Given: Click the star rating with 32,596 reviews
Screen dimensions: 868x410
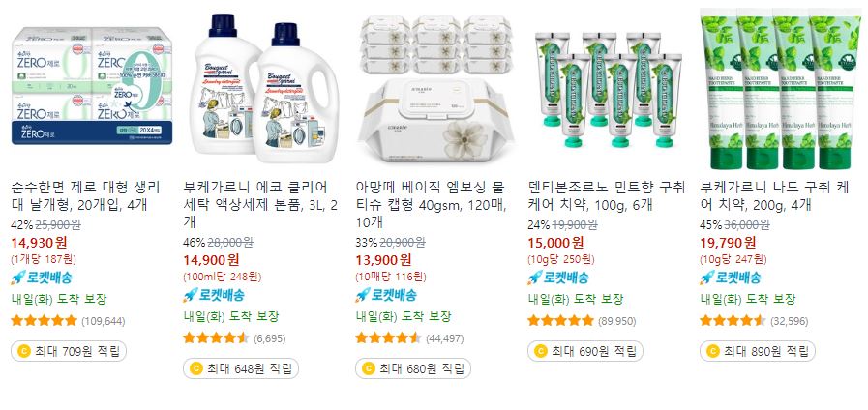Looking at the screenshot, I should 733,320.
